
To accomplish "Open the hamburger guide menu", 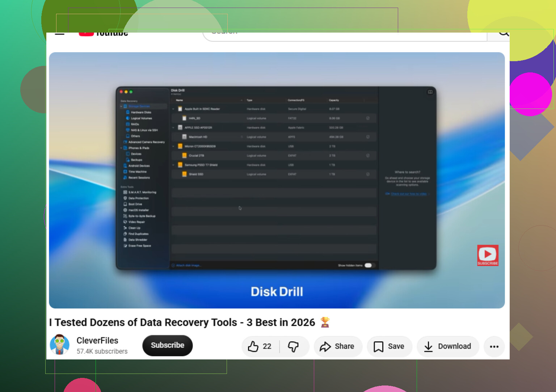I will pos(59,34).
